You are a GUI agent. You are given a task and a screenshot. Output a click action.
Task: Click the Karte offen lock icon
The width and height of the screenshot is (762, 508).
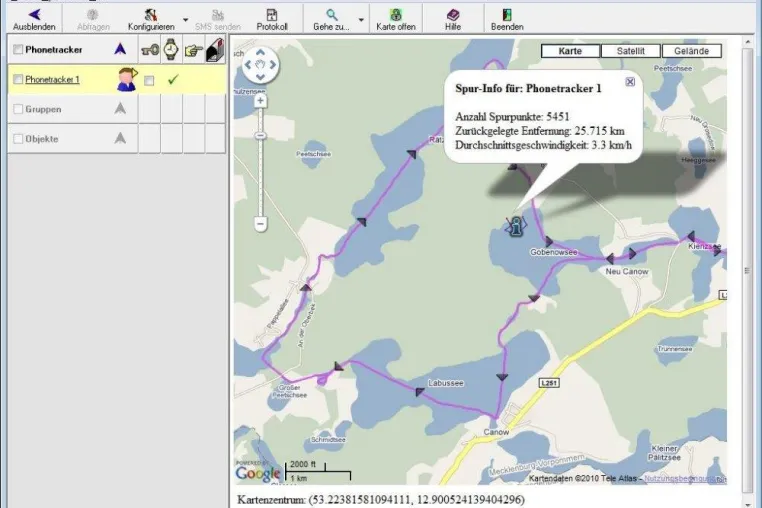point(396,15)
